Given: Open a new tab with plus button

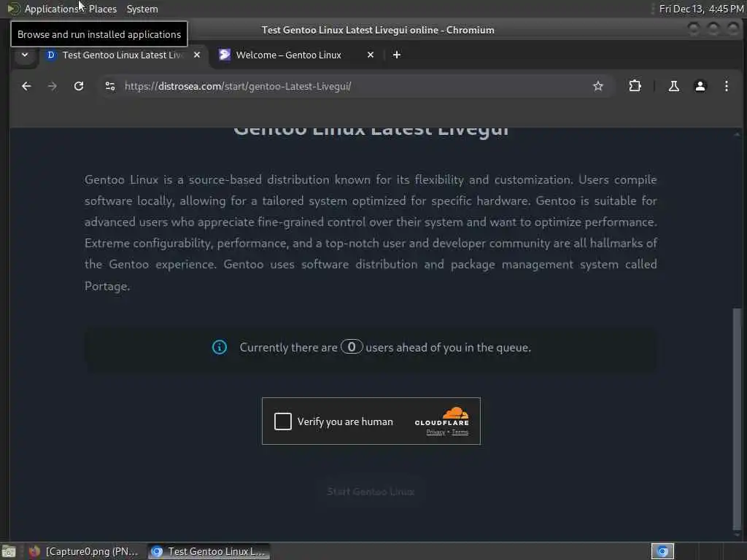Looking at the screenshot, I should pyautogui.click(x=396, y=55).
